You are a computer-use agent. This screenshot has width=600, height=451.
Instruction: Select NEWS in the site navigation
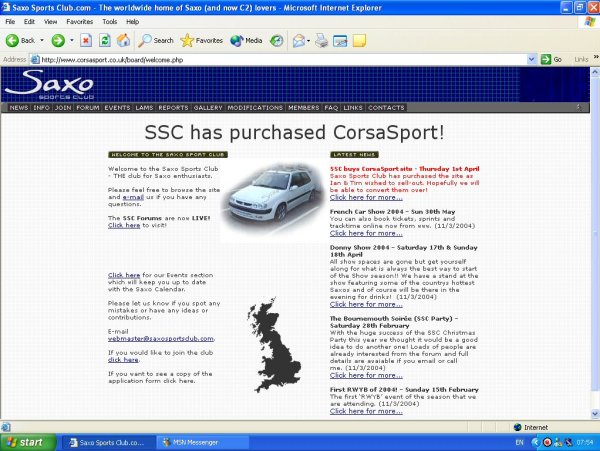tap(19, 107)
